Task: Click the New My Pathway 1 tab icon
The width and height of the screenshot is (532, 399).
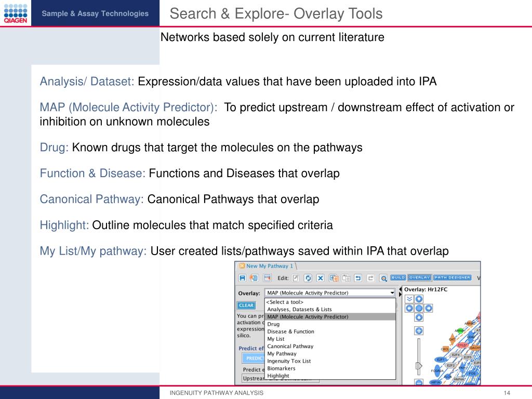Action: tap(242, 266)
